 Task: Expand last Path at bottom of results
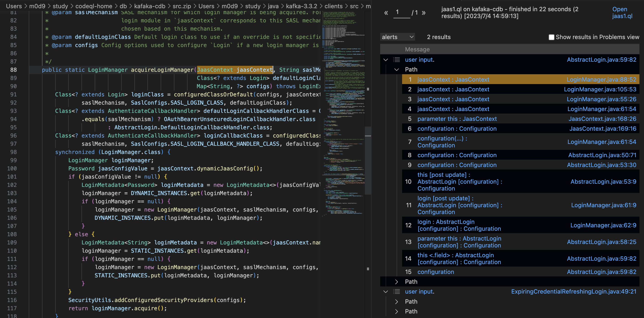click(396, 311)
